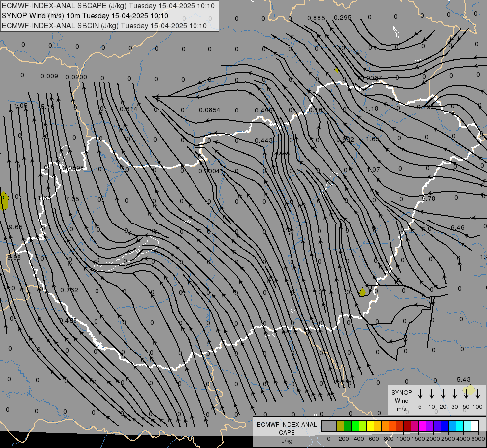
Task: Click the SYNOP Wind 10m title line
Action: tap(85, 16)
